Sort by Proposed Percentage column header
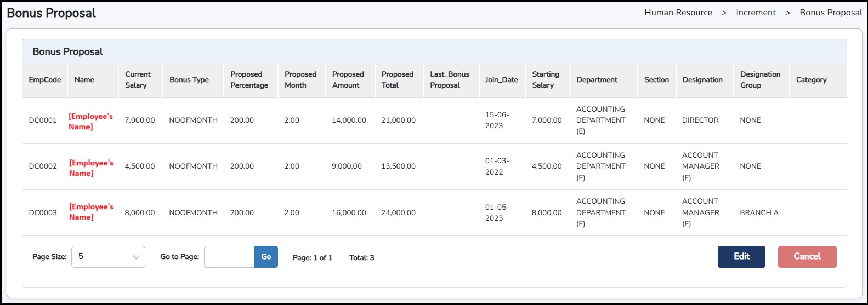868x305 pixels. tap(249, 80)
